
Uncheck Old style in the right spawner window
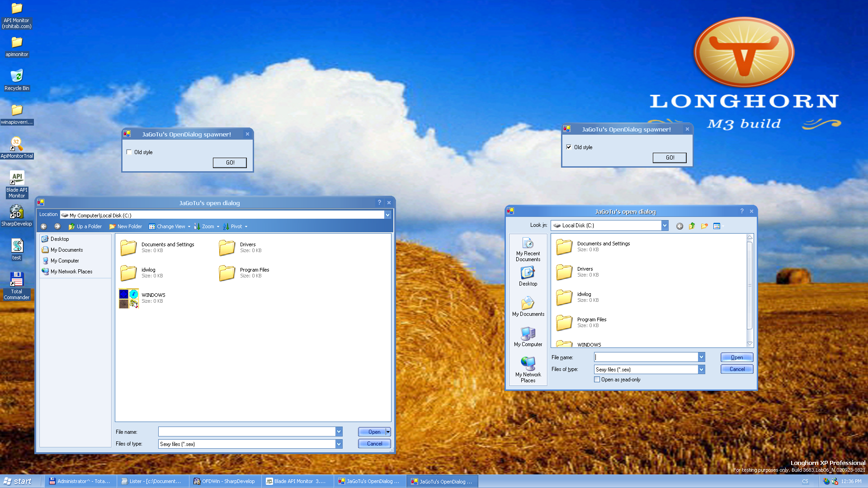pyautogui.click(x=569, y=147)
